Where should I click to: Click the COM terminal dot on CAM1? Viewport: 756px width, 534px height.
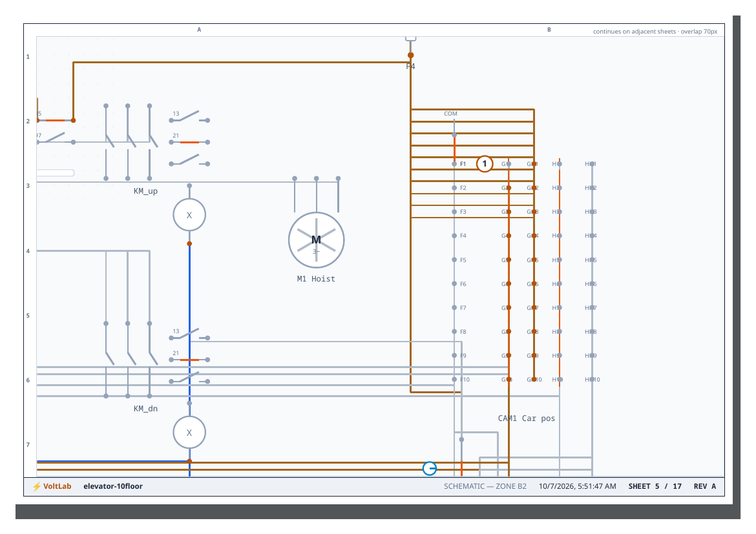click(x=454, y=135)
